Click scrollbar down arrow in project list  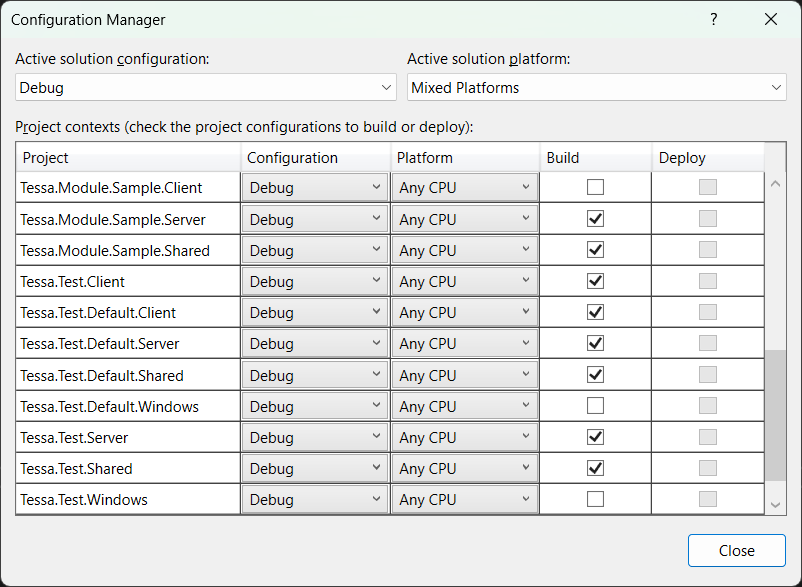coord(776,505)
